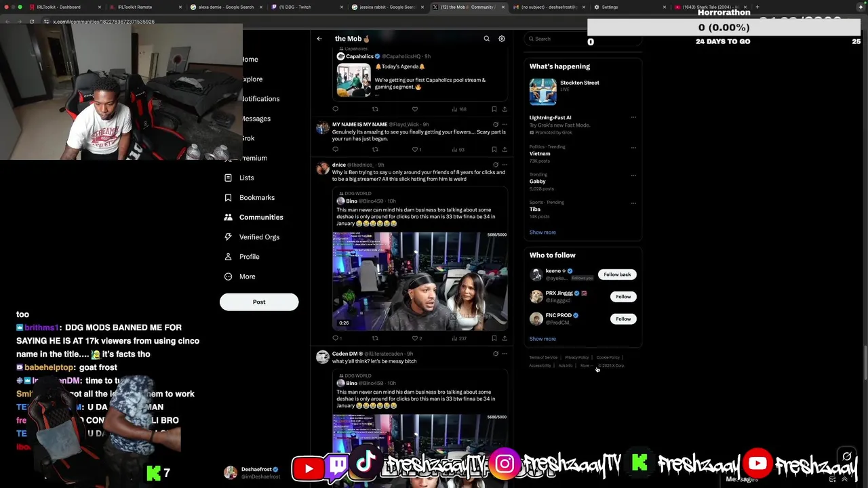Bookmark the dnice post
Screen dimensions: 868x488
coord(494,338)
